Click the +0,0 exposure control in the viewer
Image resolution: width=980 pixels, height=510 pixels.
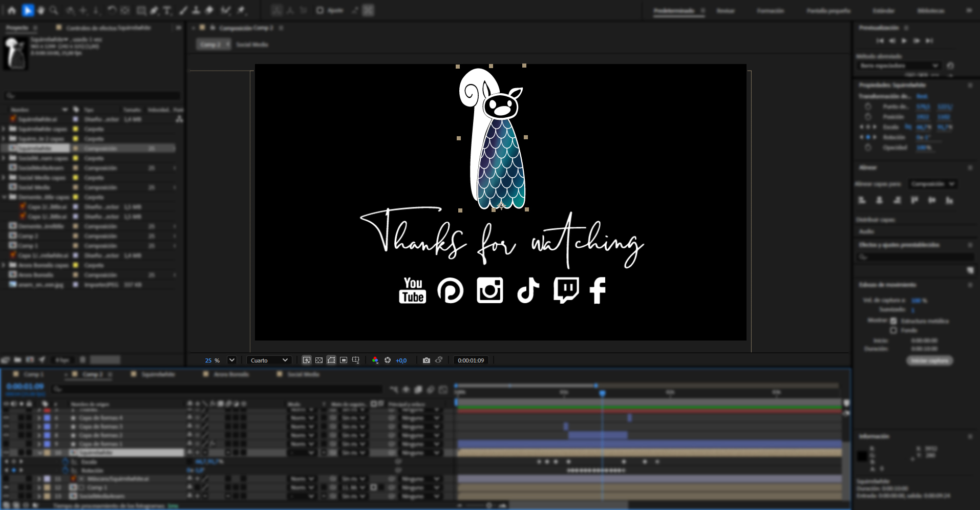click(401, 360)
